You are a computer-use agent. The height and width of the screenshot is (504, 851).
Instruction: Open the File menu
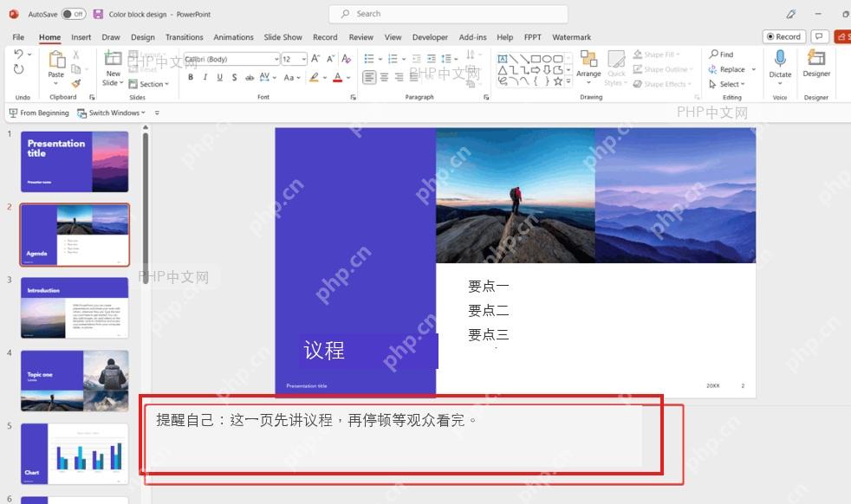point(18,37)
